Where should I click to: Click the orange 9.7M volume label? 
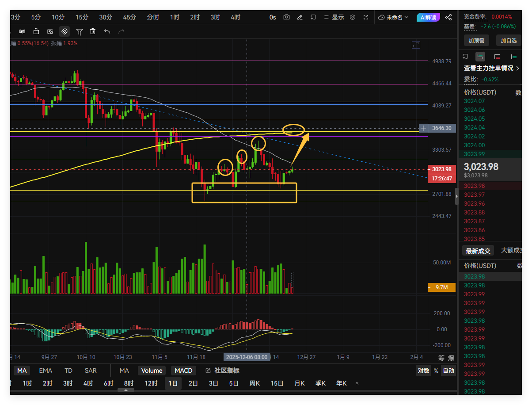tap(442, 287)
